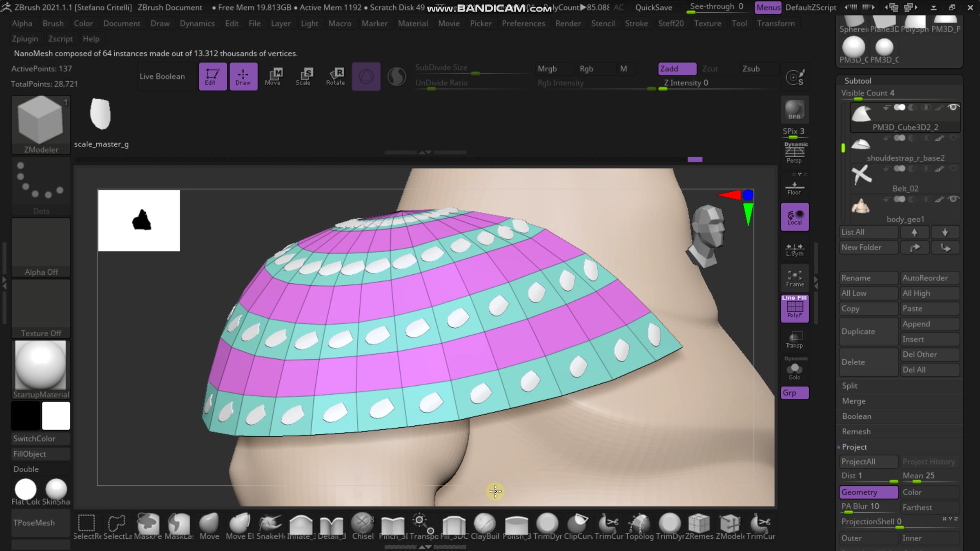Expand the Remesh section
Viewport: 980px width, 551px height.
pos(856,432)
